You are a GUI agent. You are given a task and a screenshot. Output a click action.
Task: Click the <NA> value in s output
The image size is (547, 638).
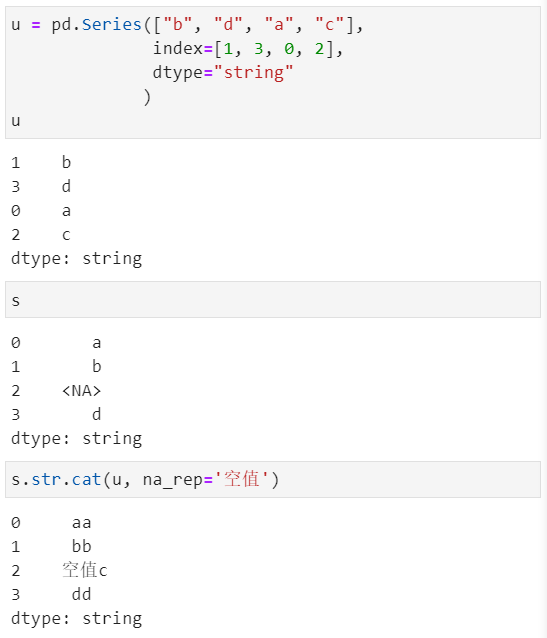81,391
